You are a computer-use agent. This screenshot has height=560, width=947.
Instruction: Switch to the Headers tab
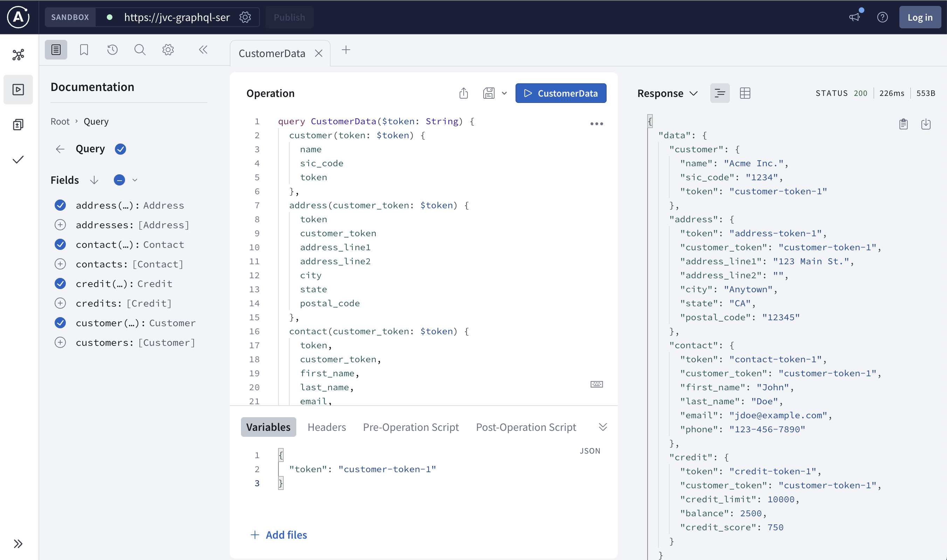pyautogui.click(x=327, y=427)
